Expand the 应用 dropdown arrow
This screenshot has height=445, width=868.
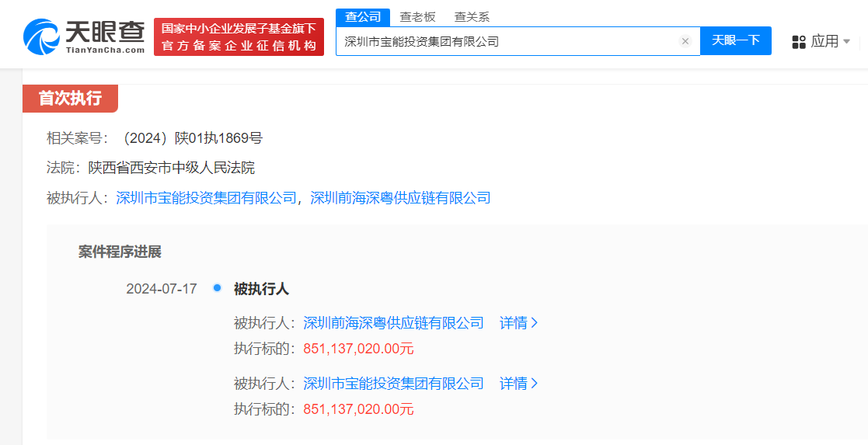point(846,41)
